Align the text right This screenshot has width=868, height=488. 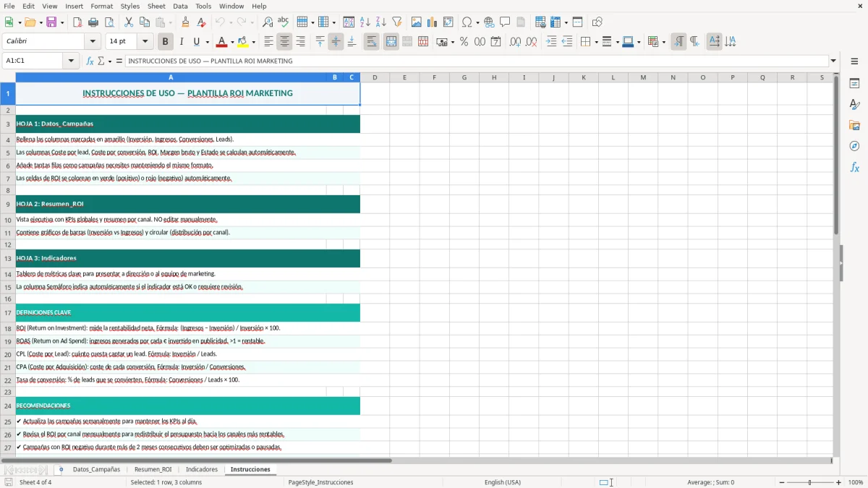pos(300,42)
